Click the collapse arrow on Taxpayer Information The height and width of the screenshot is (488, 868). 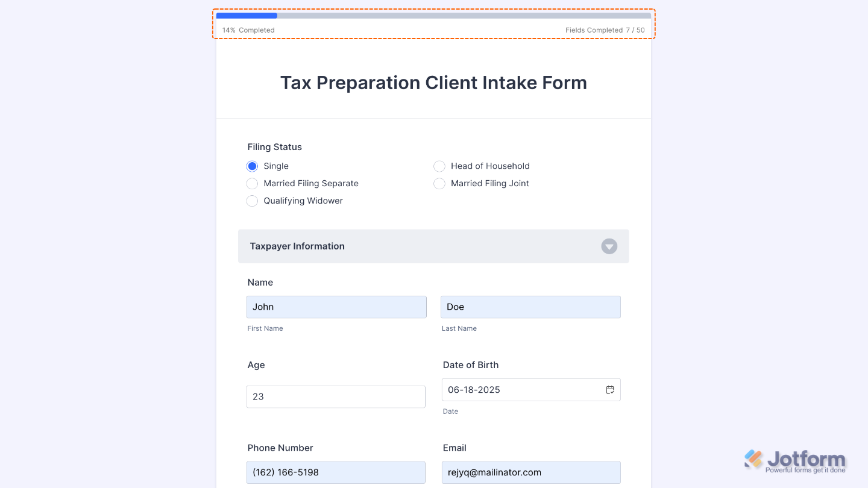[609, 246]
